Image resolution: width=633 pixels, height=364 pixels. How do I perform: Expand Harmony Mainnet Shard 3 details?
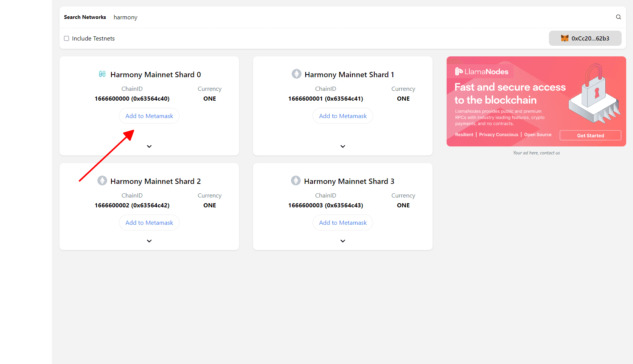coord(343,241)
